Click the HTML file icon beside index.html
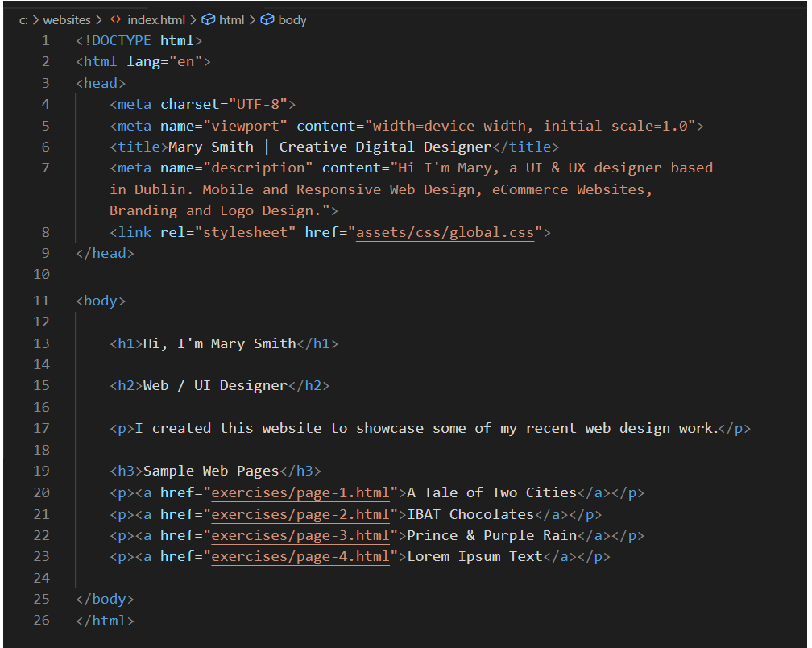This screenshot has width=812, height=648. (x=116, y=19)
